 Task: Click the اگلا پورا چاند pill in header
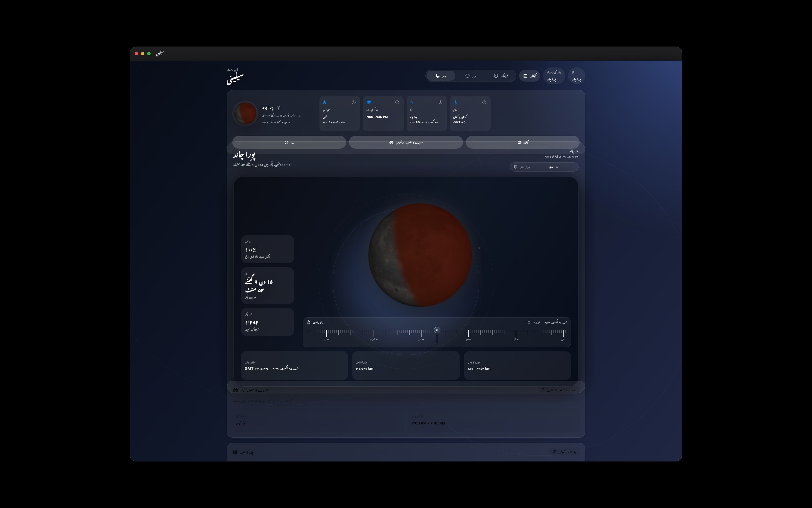(x=577, y=76)
